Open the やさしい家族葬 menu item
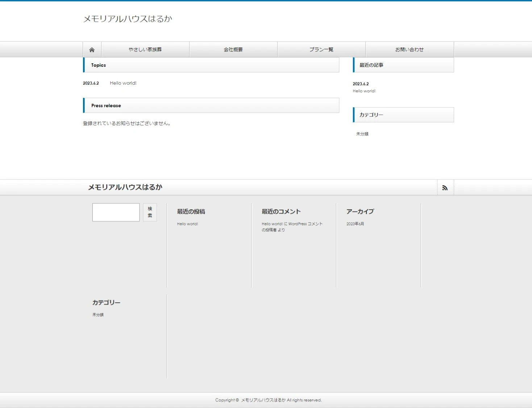 [145, 50]
